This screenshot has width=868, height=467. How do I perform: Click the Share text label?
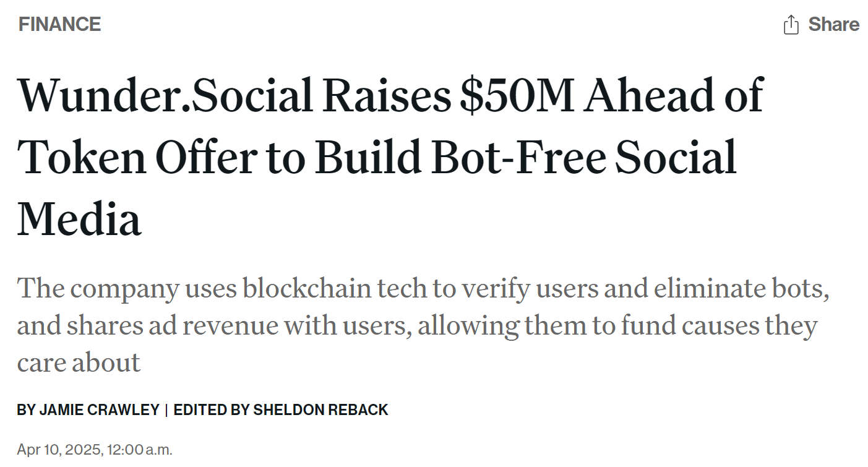point(834,25)
